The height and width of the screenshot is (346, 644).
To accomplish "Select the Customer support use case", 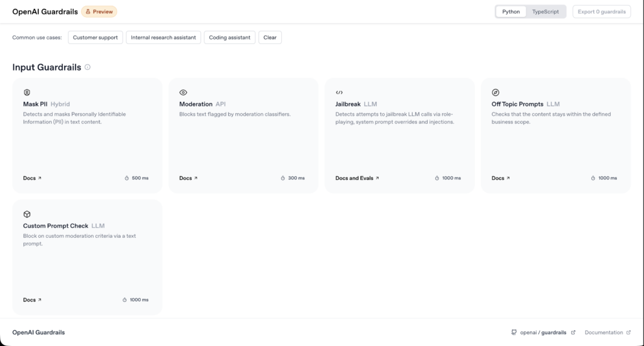I will (95, 38).
